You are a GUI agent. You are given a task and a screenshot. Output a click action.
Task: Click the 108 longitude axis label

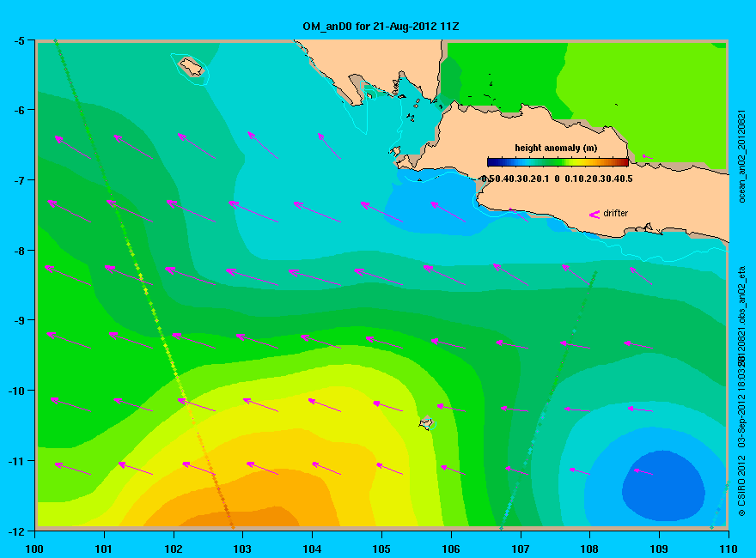[589, 549]
